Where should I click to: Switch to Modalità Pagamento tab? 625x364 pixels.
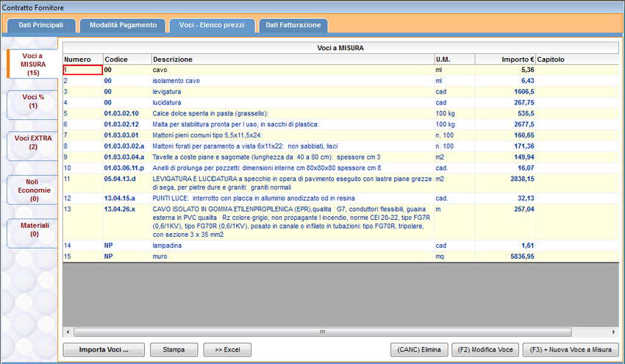123,25
